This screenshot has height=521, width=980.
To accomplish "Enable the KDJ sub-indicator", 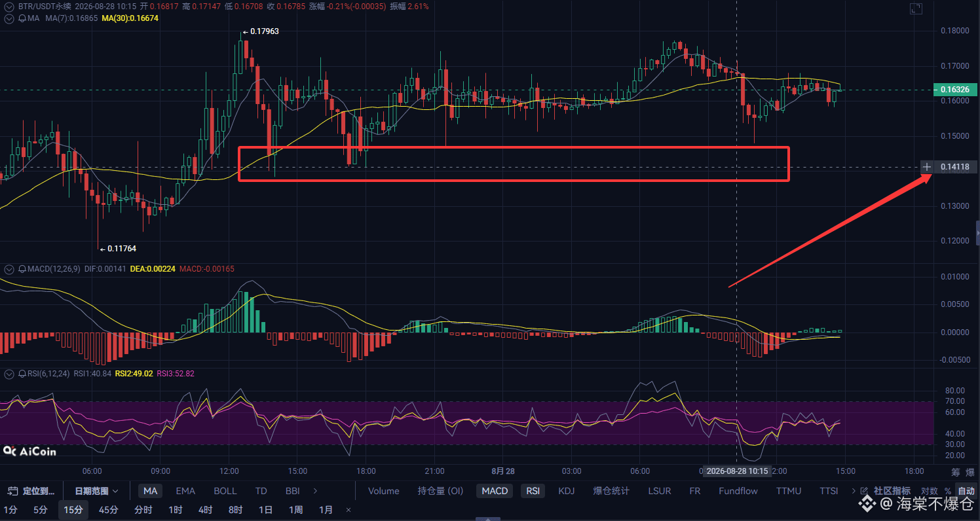I will (568, 491).
